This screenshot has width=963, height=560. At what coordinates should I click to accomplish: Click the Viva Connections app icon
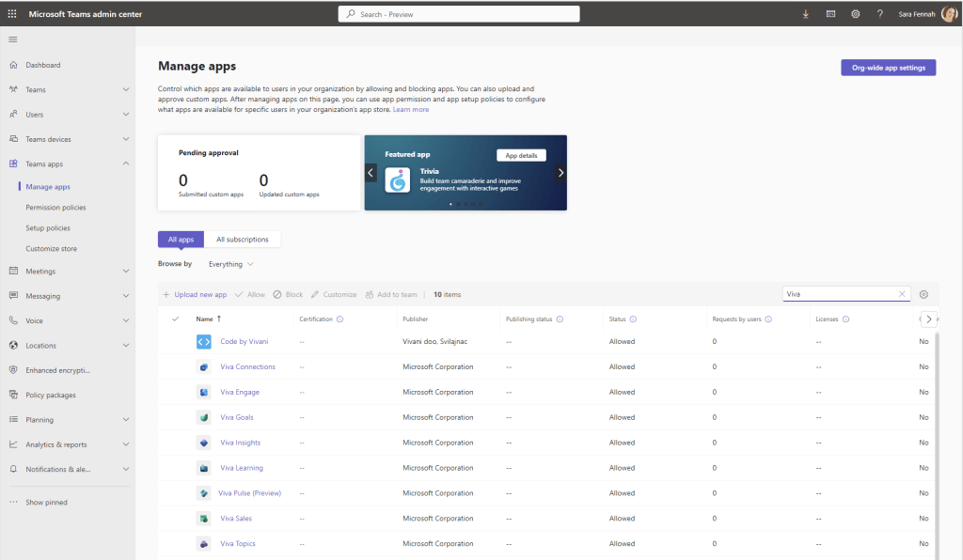203,366
